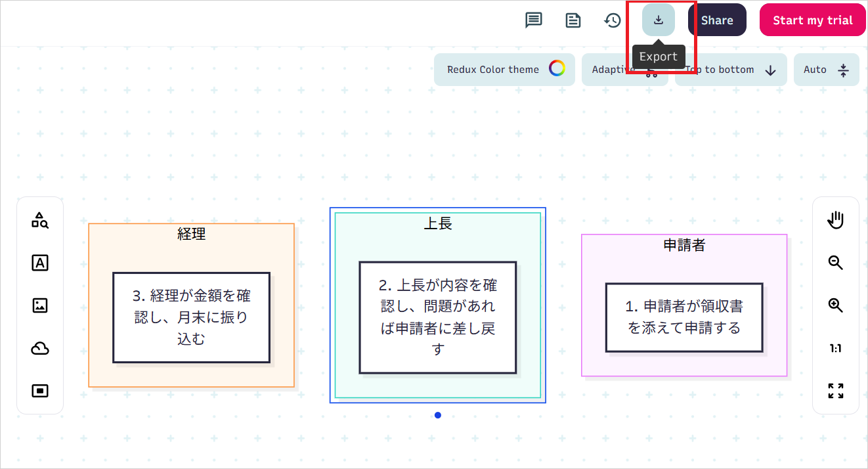Click fit to screen icon

pyautogui.click(x=835, y=391)
